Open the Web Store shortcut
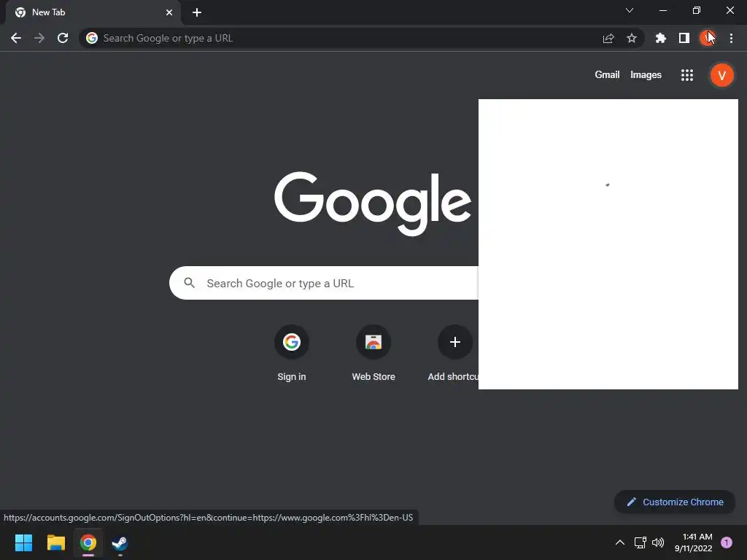Viewport: 747px width, 560px height. click(373, 353)
